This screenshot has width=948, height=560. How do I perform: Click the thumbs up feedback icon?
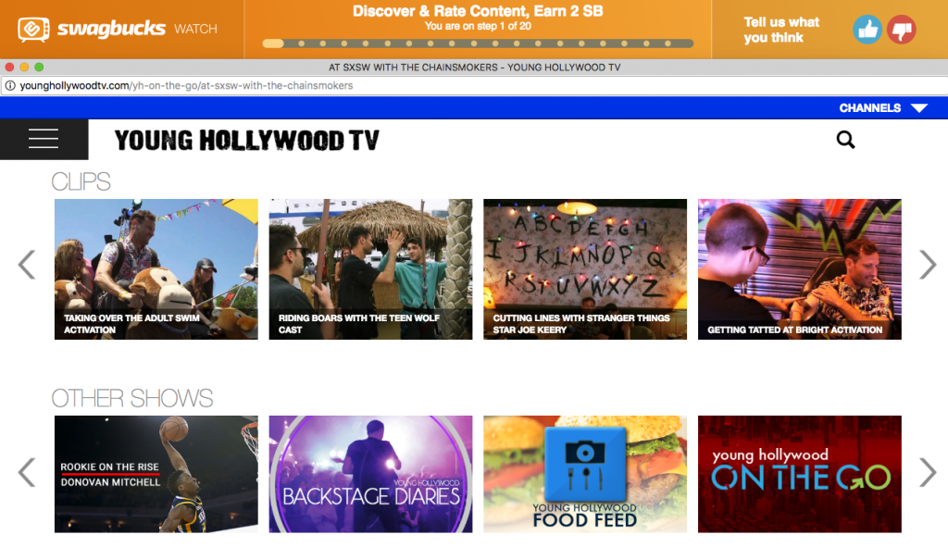[x=867, y=29]
